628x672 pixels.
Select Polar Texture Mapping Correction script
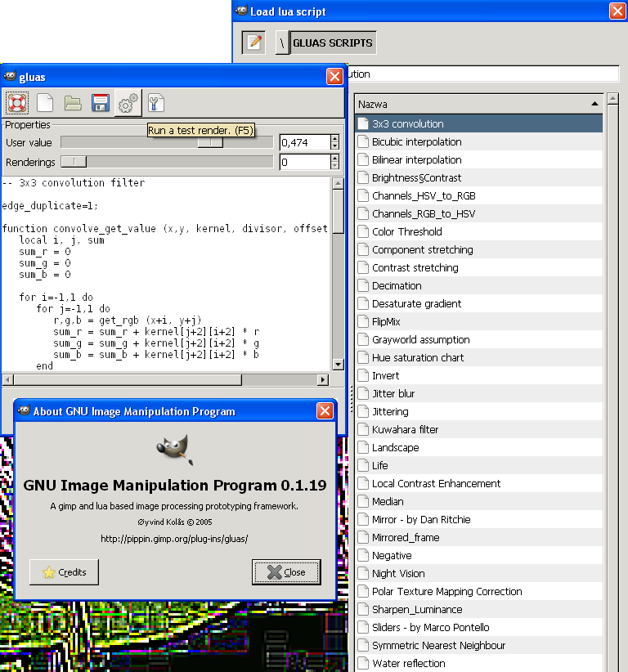click(x=478, y=592)
